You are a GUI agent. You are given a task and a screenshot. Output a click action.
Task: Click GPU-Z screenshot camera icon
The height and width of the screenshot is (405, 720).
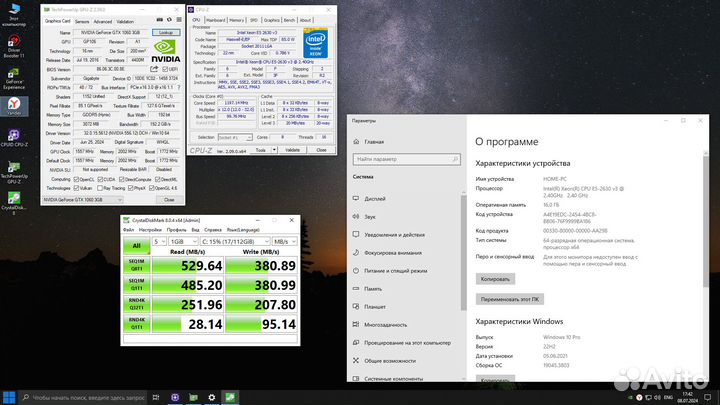coord(159,20)
